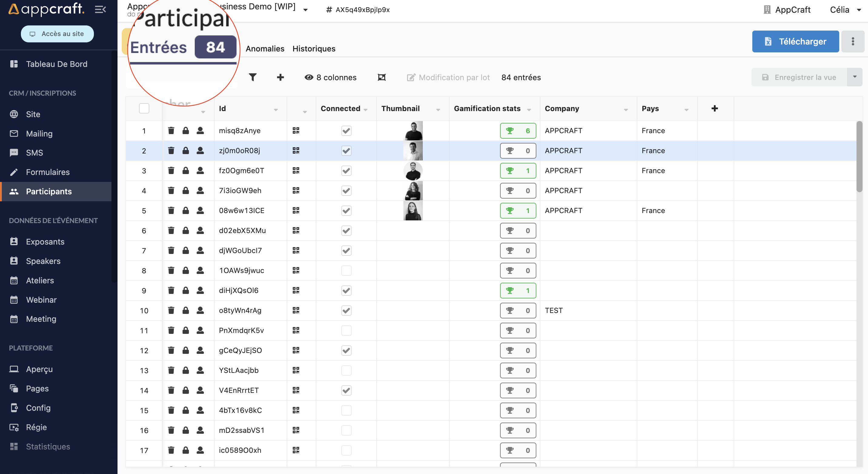Check the select-all checkbox in table header

coord(144,109)
